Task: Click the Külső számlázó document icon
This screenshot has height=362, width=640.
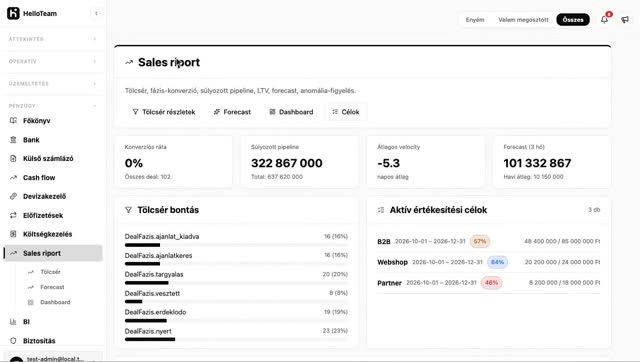Action: pos(13,158)
